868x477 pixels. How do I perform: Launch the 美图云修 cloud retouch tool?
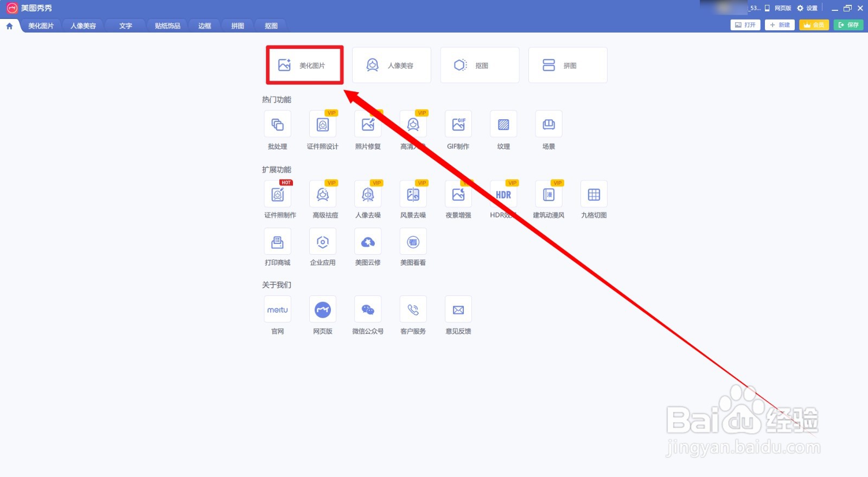368,242
